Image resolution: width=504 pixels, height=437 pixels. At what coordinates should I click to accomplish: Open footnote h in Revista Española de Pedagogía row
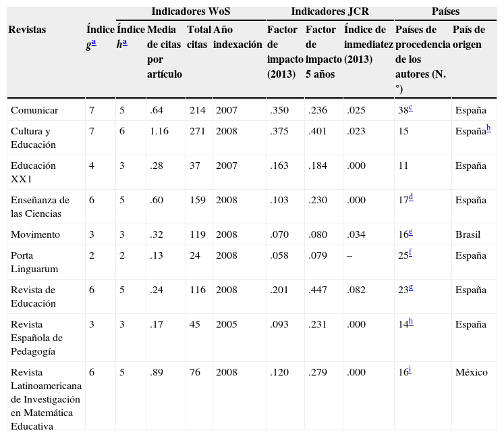(x=411, y=322)
